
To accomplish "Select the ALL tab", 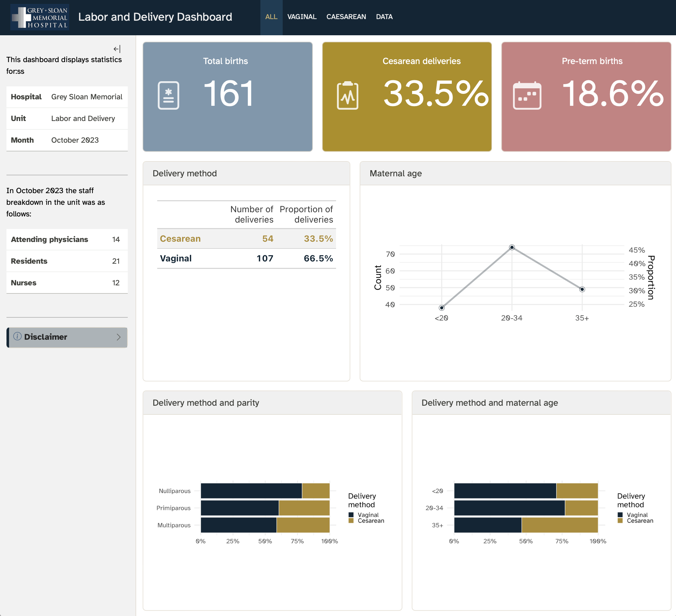I will [x=271, y=17].
